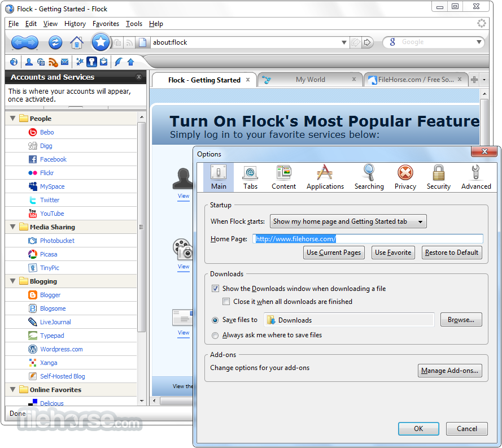Image resolution: width=502 pixels, height=448 pixels.
Task: Expand the Online Favorites folder
Action: (x=12, y=389)
